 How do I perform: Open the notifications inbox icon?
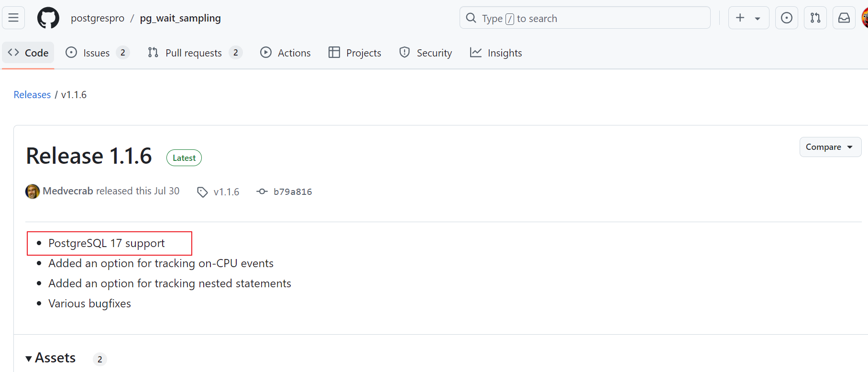pos(844,18)
